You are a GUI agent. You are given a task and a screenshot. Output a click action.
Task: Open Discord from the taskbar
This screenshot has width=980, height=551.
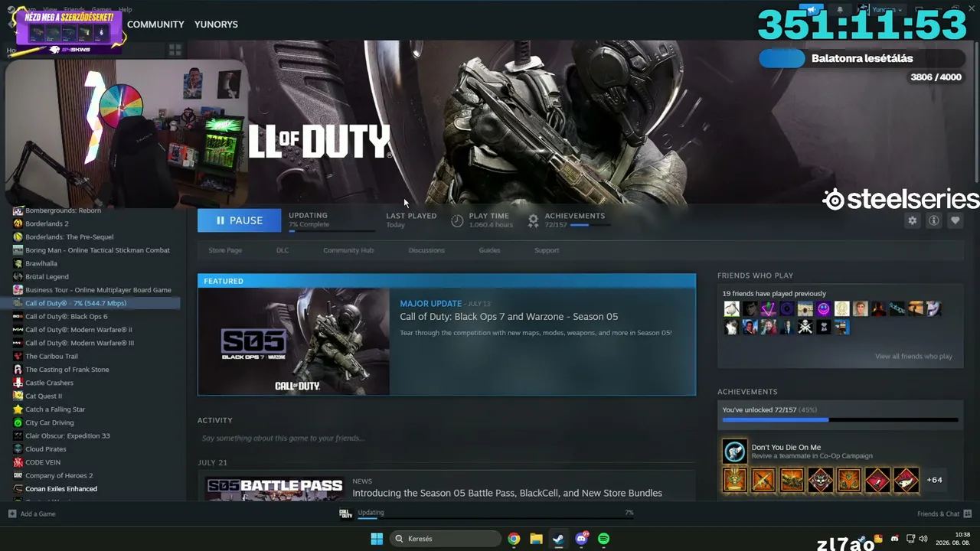[582, 539]
